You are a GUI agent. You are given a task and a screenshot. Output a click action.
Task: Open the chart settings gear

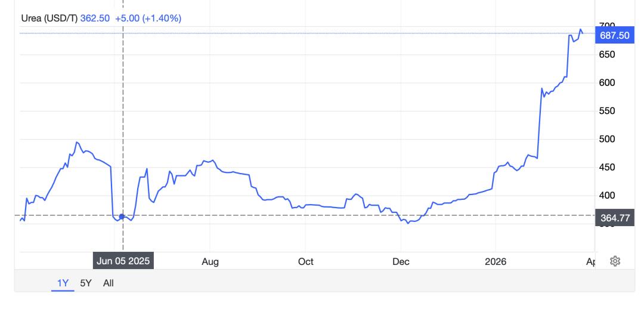(x=615, y=261)
